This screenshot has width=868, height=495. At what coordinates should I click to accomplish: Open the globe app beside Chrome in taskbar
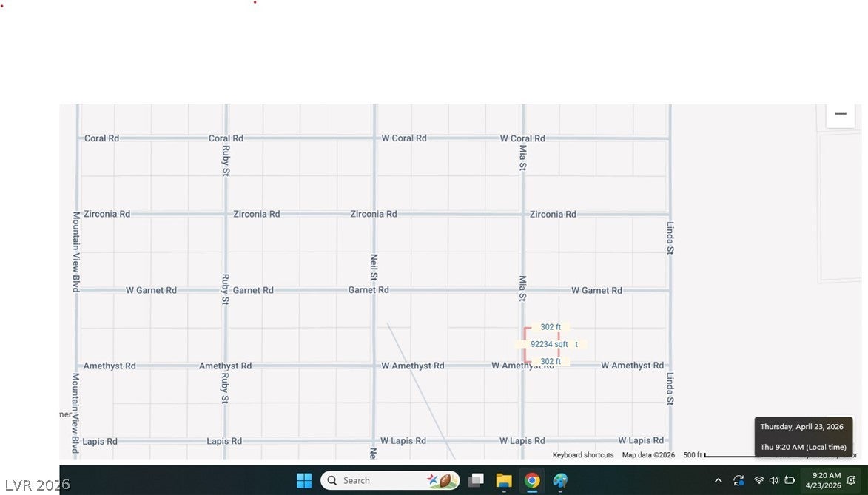560,480
